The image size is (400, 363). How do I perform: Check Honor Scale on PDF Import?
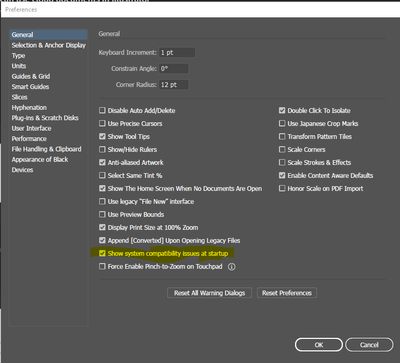tap(282, 188)
